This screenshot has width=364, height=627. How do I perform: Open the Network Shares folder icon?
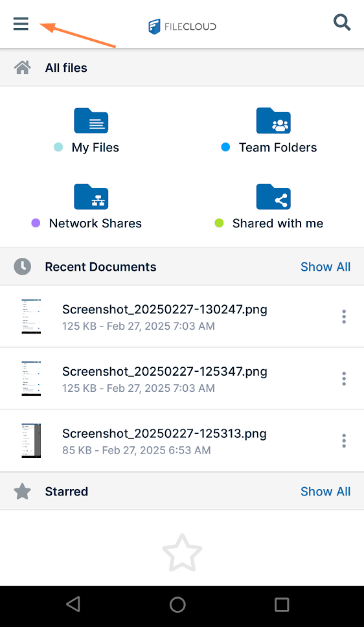[x=91, y=196]
